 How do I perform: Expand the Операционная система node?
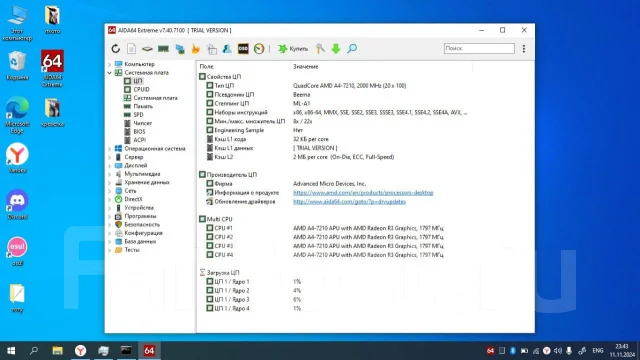[x=109, y=149]
